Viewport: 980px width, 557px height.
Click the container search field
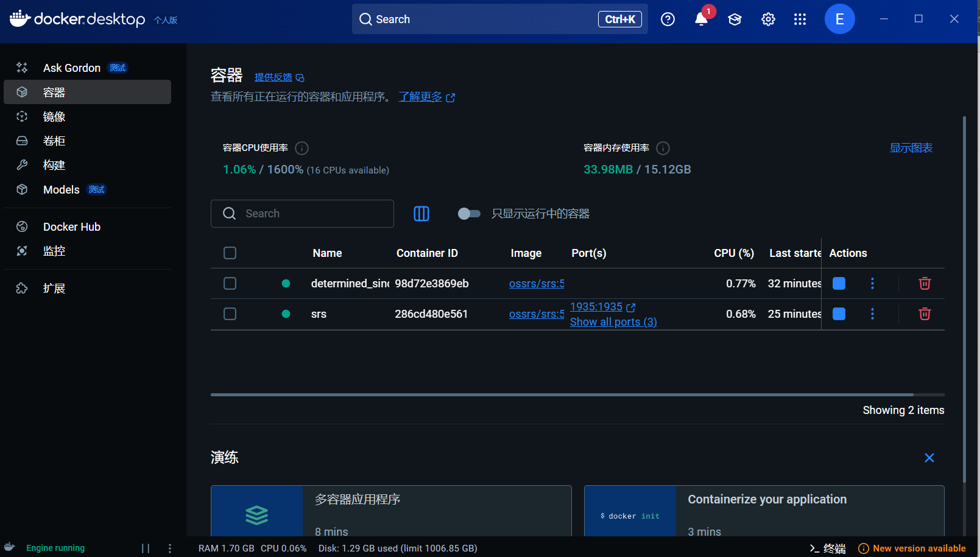click(302, 214)
